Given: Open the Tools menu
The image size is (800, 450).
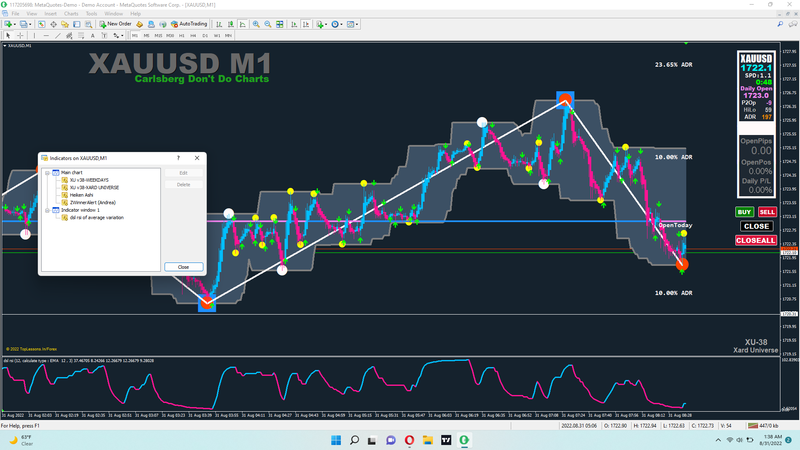Looking at the screenshot, I should pyautogui.click(x=91, y=14).
